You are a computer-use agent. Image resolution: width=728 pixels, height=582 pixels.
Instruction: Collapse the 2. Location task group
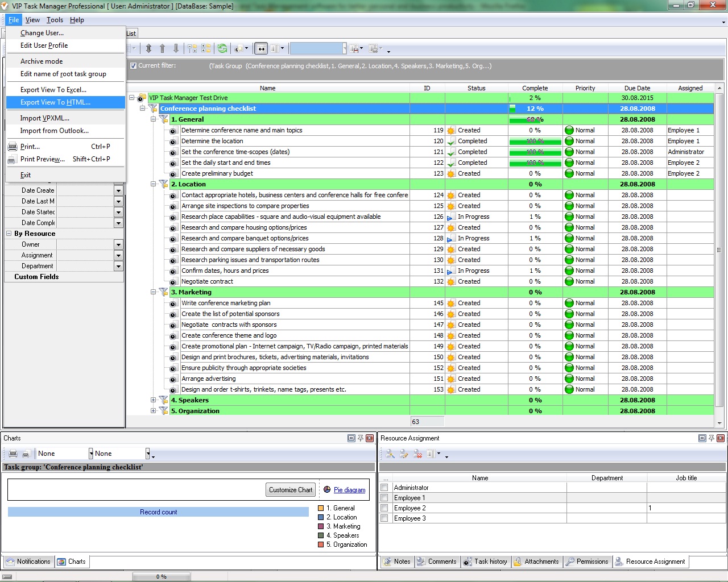[153, 184]
